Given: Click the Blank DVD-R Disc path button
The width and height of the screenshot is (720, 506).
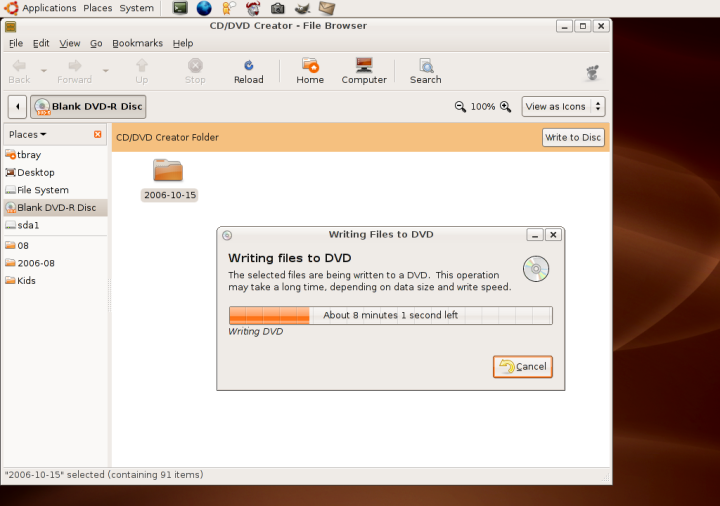Looking at the screenshot, I should 88,107.
